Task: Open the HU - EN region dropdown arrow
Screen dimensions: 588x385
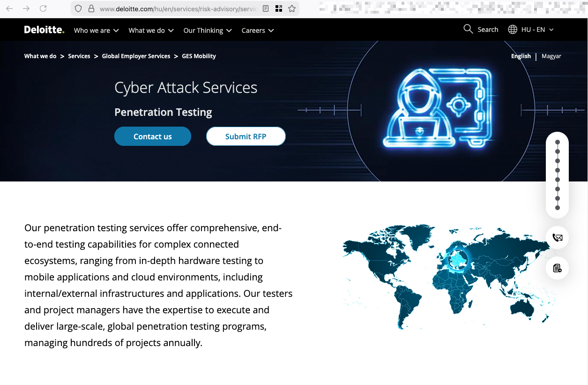Action: tap(551, 30)
